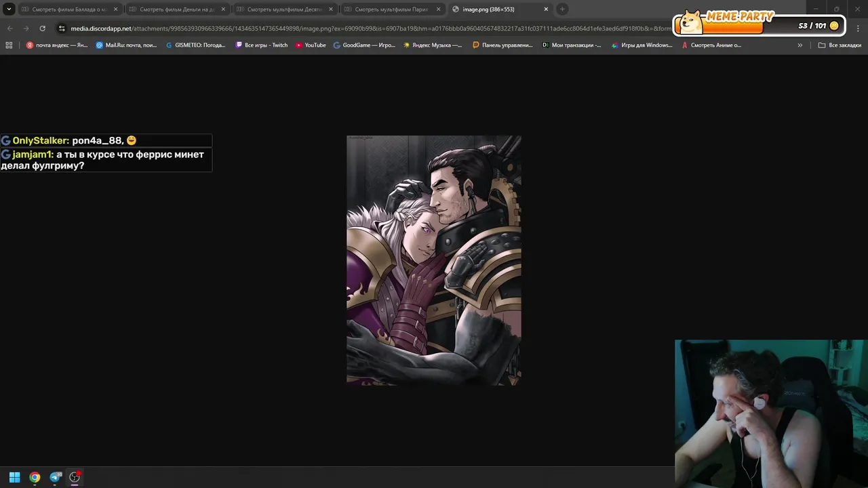
Task: Close the 'Смотреть фильм Деньги на' tab
Action: [223, 9]
